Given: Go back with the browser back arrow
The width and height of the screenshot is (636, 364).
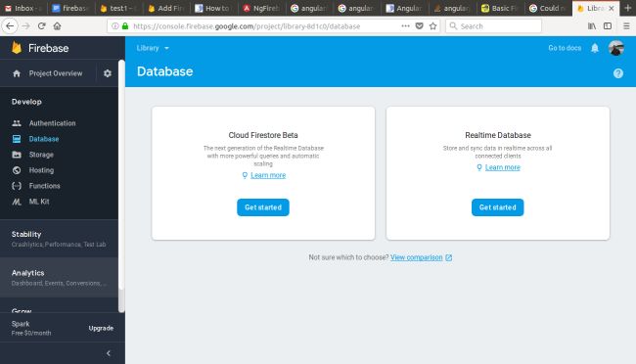Looking at the screenshot, I should point(10,26).
